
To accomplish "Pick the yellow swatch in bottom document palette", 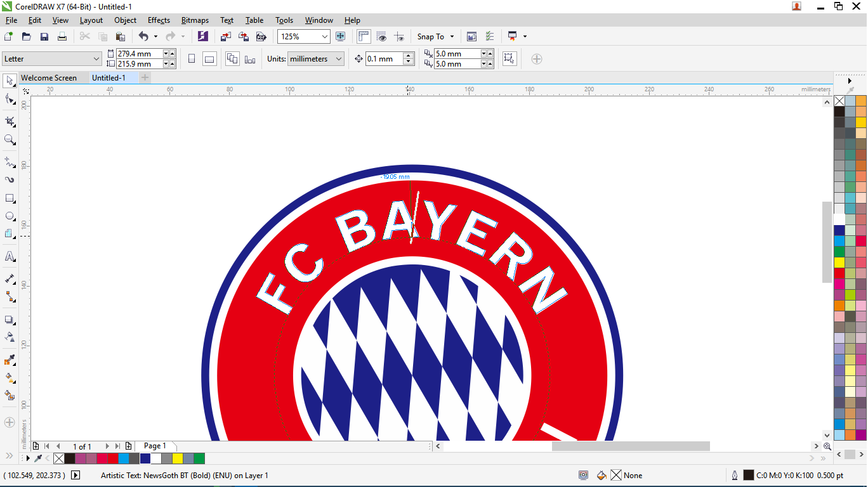I will click(177, 458).
